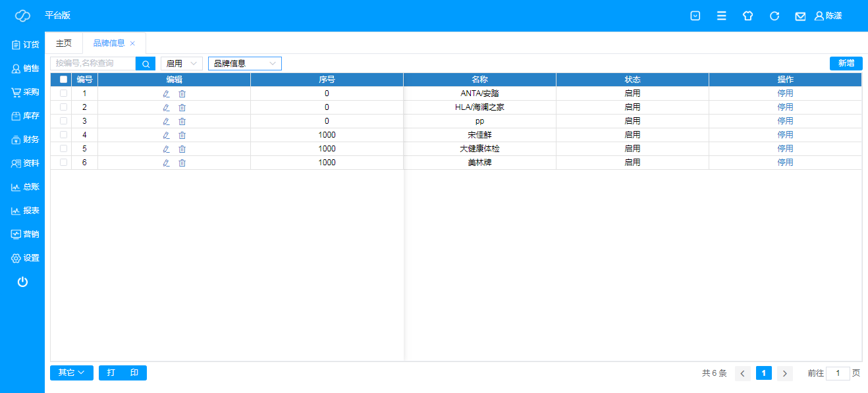Open the 库存 sidebar menu

coord(25,116)
